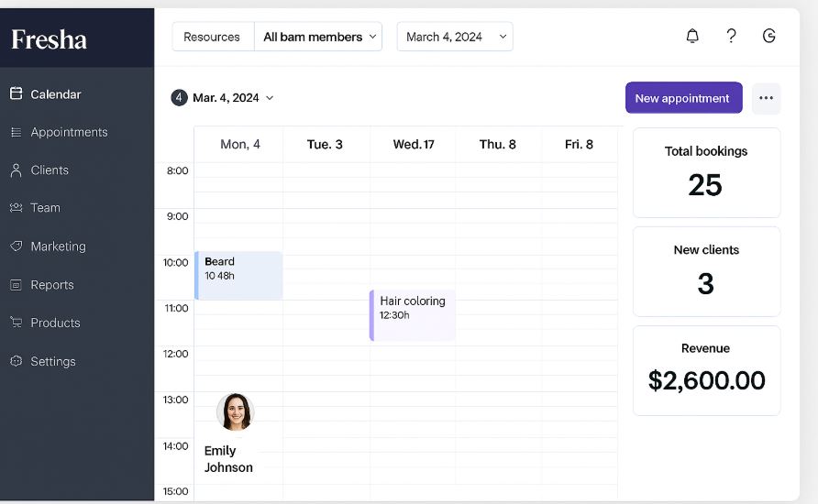Click the Reports icon in sidebar
This screenshot has height=504, width=818.
[x=17, y=285]
